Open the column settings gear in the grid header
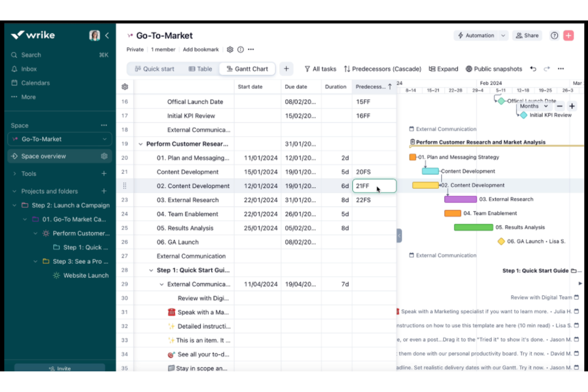The image size is (588, 392). click(125, 86)
